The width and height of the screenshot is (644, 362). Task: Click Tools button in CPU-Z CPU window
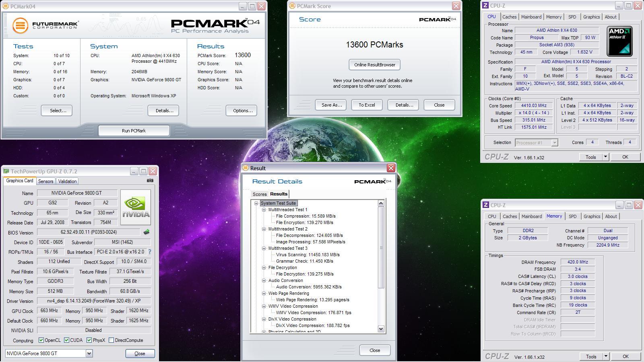591,157
